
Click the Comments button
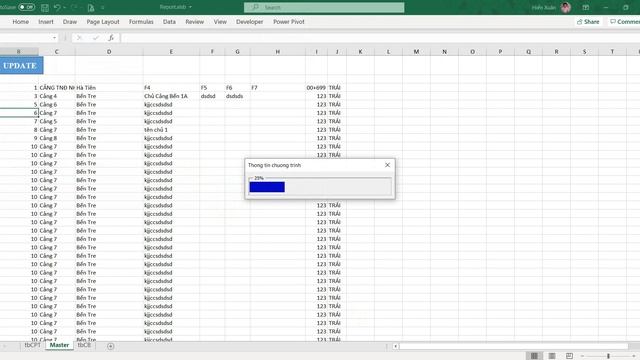pyautogui.click(x=624, y=22)
